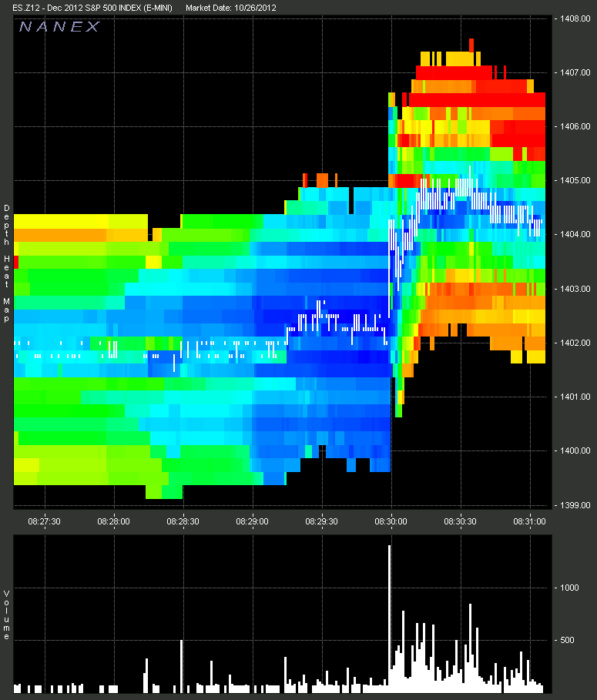Viewport: 597px width, 700px height.
Task: Click the 1404.00 price axis label
Action: coord(575,235)
